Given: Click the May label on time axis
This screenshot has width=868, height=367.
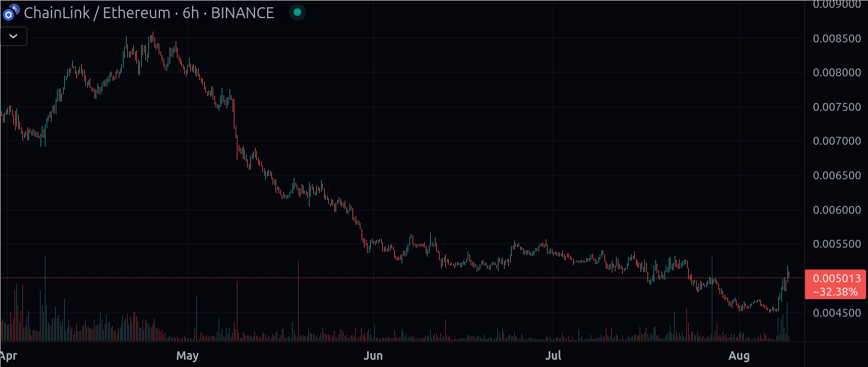Looking at the screenshot, I should 187,355.
